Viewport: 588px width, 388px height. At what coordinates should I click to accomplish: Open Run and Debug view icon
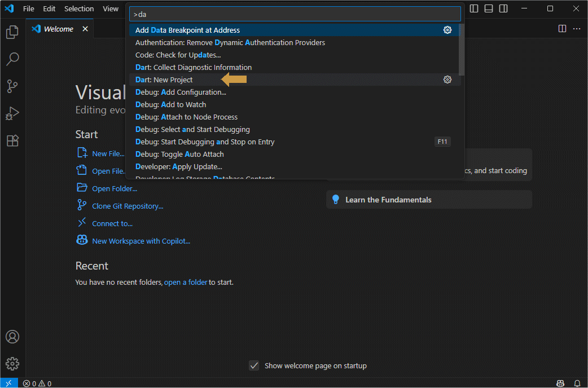pyautogui.click(x=12, y=113)
